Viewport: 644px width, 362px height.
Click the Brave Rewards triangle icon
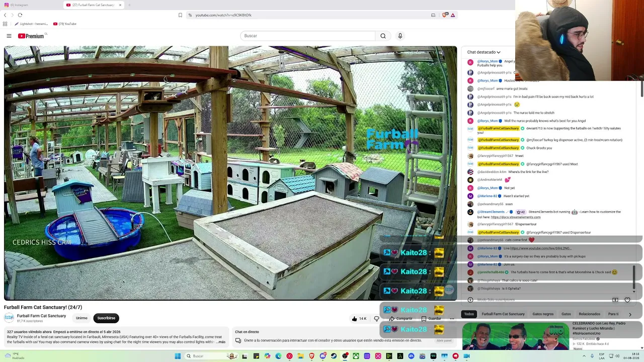pos(453,15)
